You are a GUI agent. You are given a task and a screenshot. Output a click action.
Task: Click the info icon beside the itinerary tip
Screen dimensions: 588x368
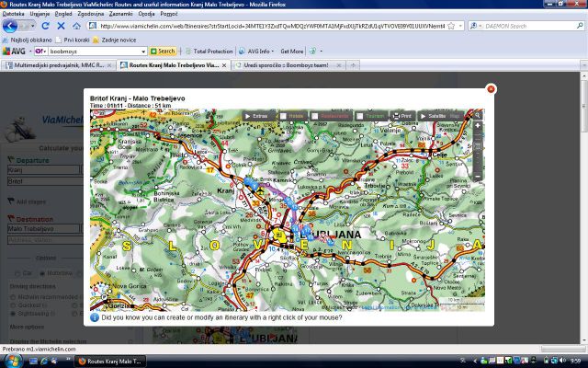pyautogui.click(x=95, y=317)
